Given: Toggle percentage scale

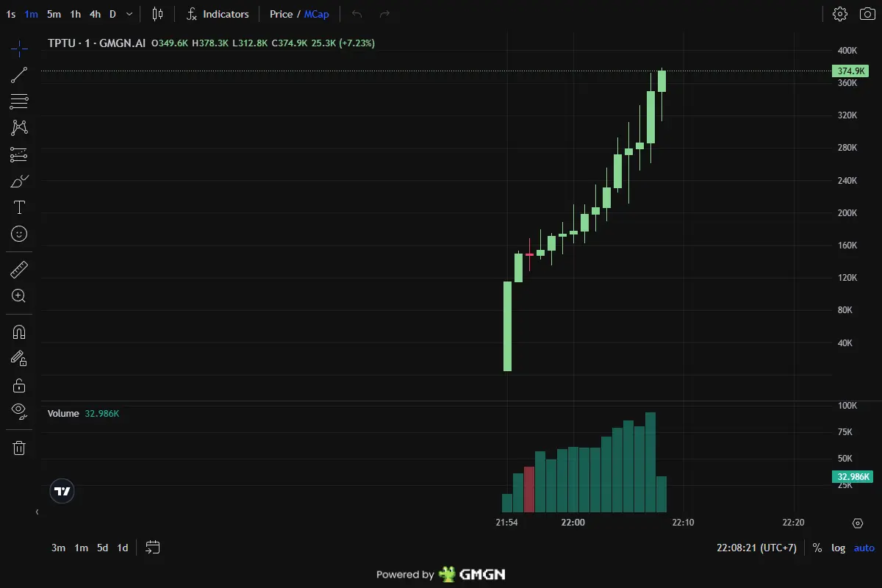Looking at the screenshot, I should 817,548.
